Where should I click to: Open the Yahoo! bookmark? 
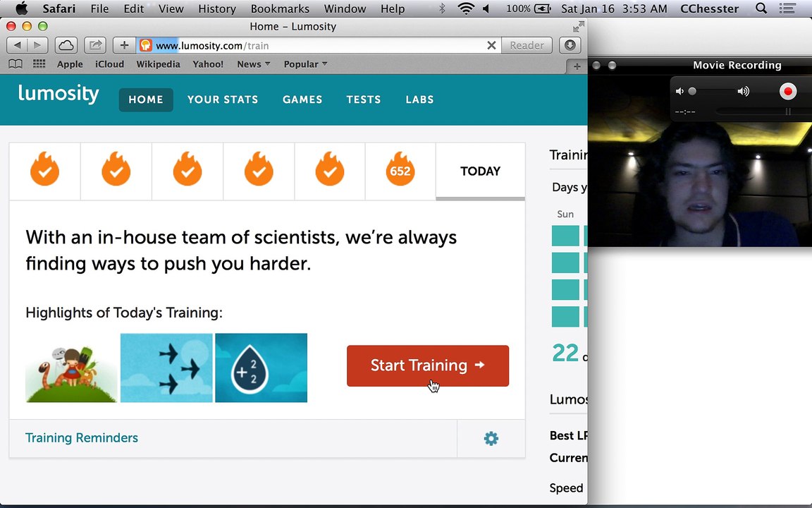click(208, 64)
